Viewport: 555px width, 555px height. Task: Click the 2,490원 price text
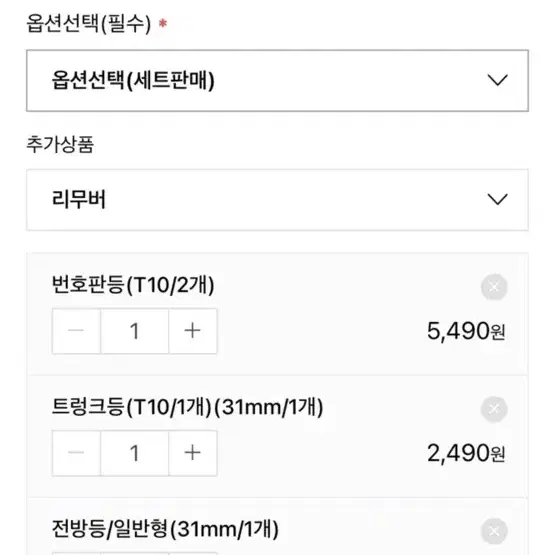(466, 453)
